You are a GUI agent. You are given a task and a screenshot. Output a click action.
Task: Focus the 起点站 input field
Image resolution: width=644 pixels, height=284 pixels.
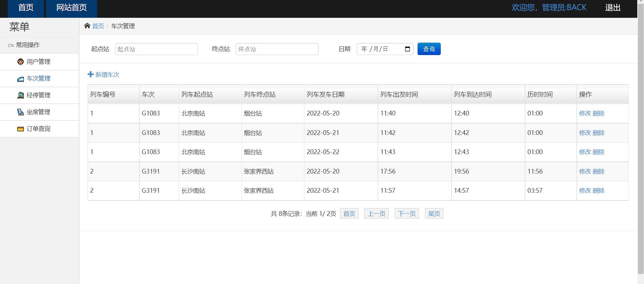click(157, 49)
